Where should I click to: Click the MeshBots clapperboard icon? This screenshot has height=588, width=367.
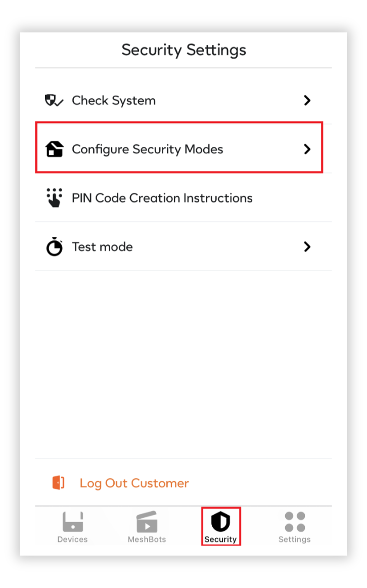[x=147, y=522]
